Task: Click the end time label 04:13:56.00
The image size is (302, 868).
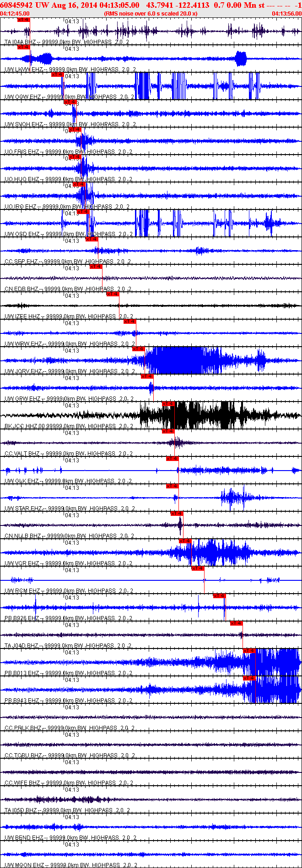Action: (x=287, y=14)
